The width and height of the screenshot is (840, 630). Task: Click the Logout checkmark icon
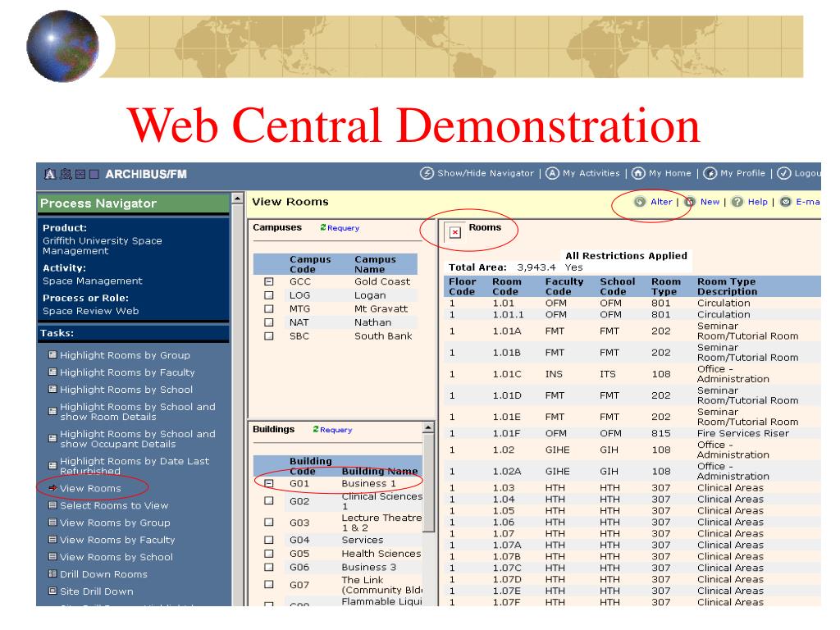783,173
